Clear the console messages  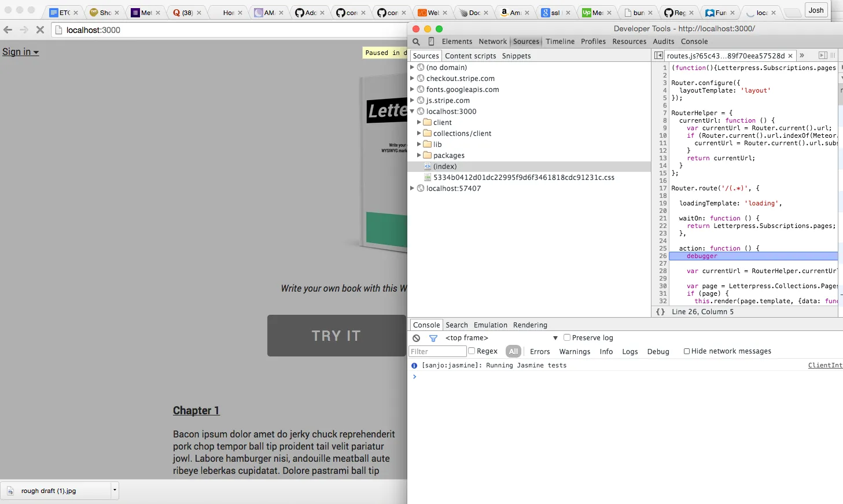pyautogui.click(x=416, y=338)
